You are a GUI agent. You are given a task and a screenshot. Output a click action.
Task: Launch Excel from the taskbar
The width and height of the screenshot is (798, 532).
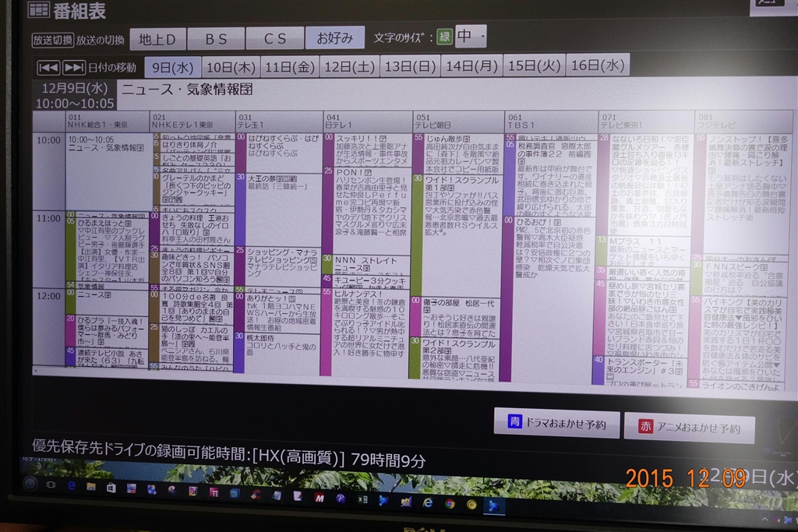click(x=363, y=500)
